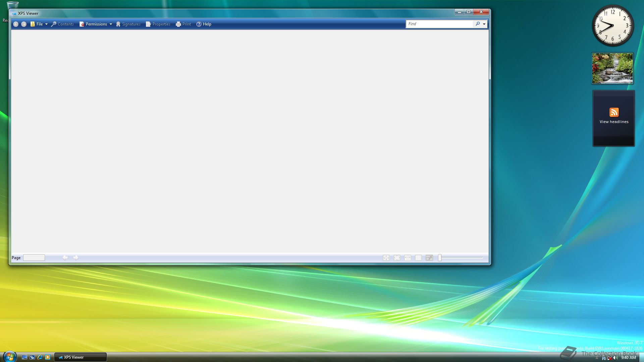Click View headlines in feed gadget
644x362 pixels.
614,122
